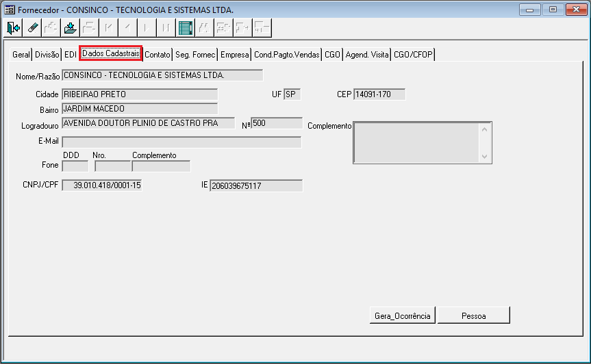Click the disabled toolbar icon after binoculars
The image size is (591, 364).
point(223,28)
